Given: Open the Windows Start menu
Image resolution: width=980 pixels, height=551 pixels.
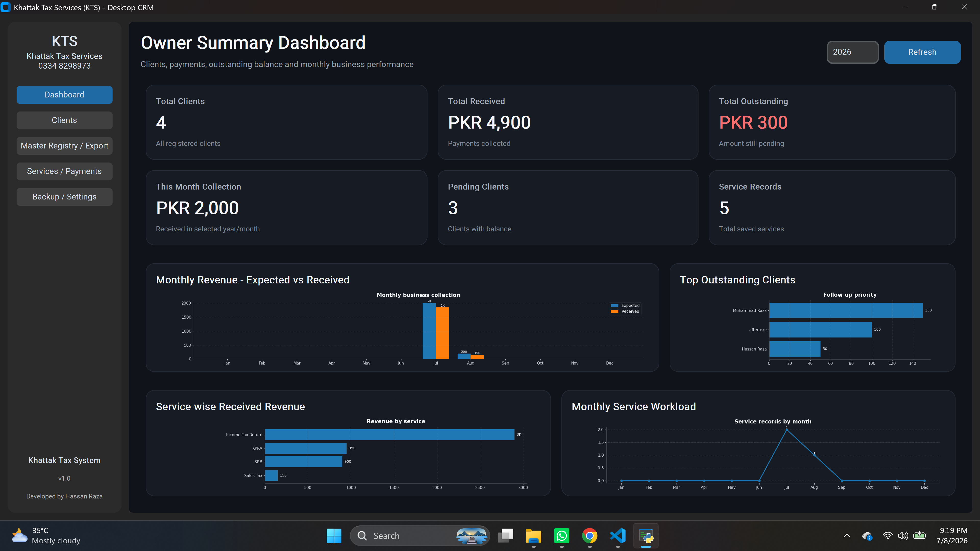Looking at the screenshot, I should click(334, 536).
